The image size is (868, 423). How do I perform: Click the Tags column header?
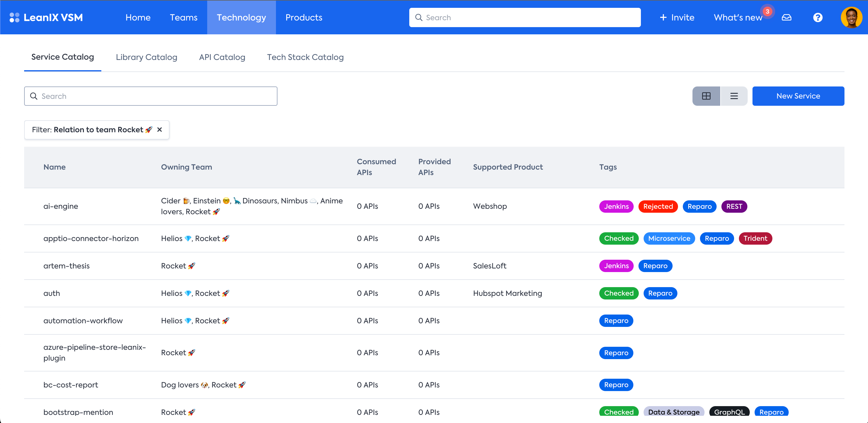click(x=608, y=167)
